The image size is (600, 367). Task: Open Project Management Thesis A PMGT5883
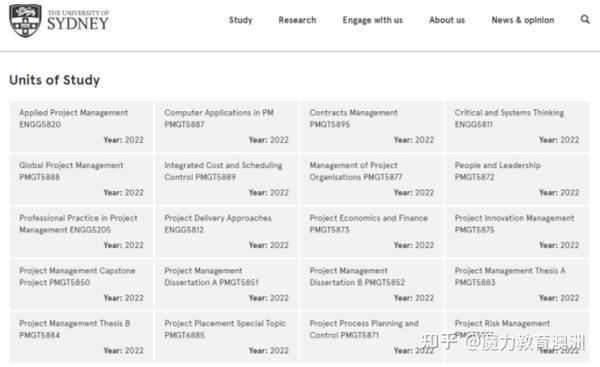[517, 284]
